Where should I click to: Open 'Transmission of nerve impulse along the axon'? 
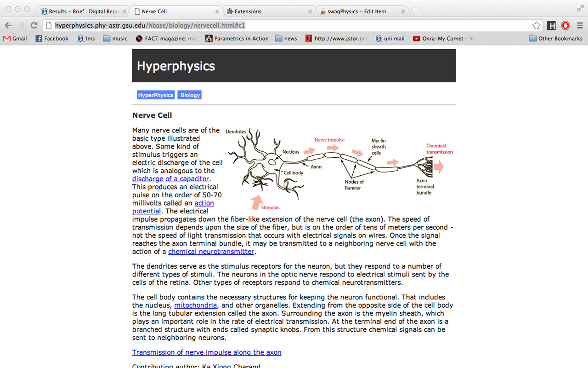[207, 352]
